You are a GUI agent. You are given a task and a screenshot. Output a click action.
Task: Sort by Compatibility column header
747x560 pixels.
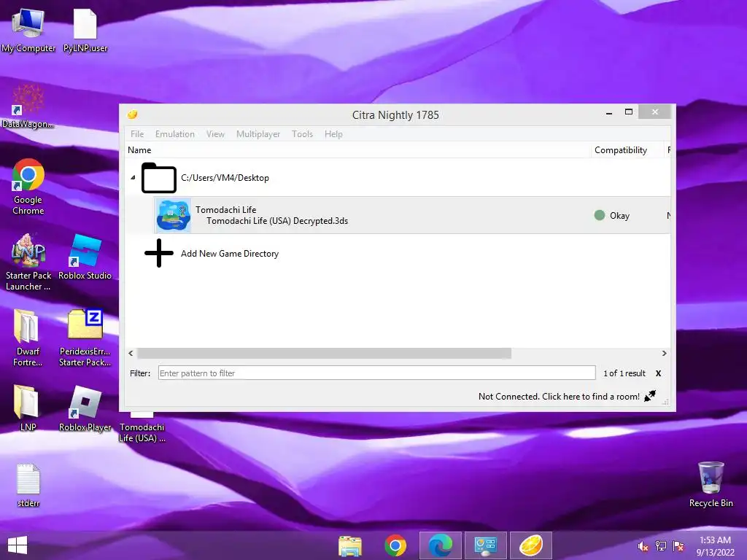pyautogui.click(x=627, y=150)
